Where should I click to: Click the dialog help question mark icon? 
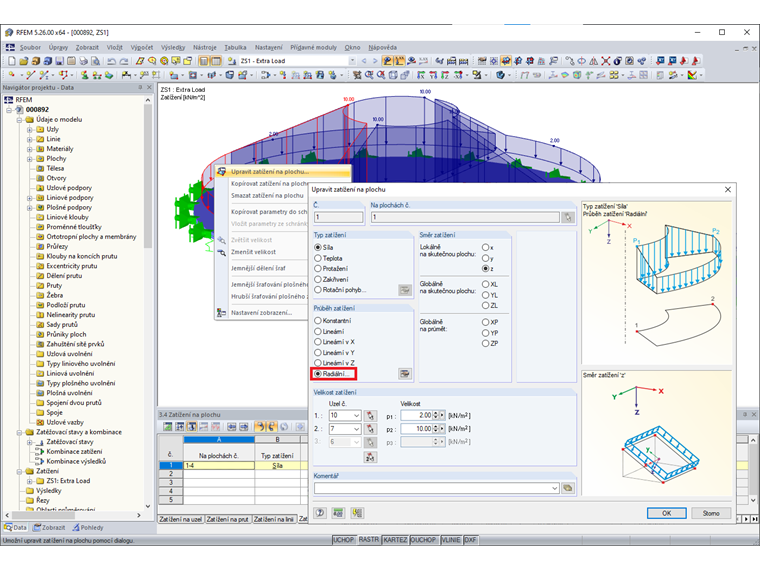pos(320,513)
